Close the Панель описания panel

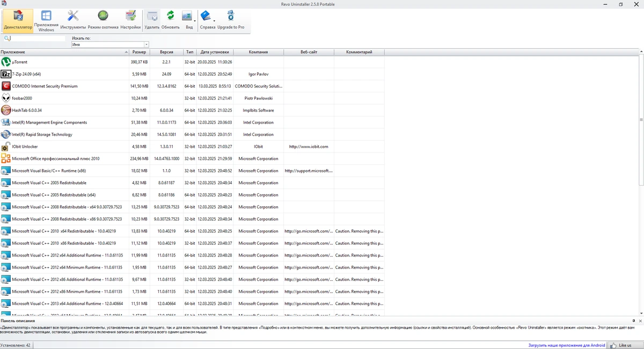(x=640, y=321)
